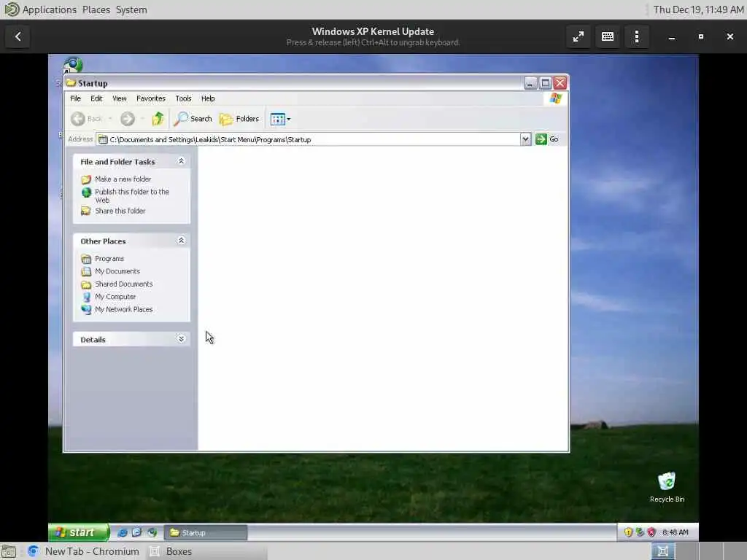Click the workspace switcher icon
The width and height of the screenshot is (747, 560).
662,551
